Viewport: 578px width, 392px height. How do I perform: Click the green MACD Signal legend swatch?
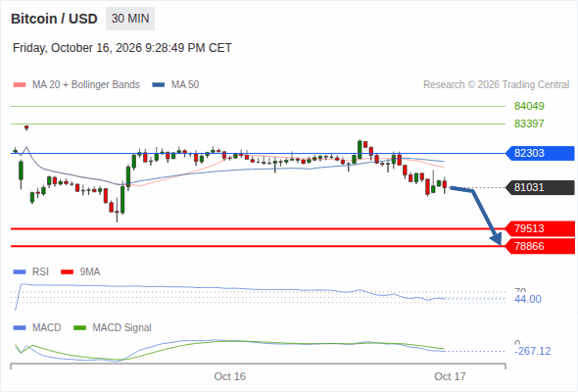click(x=79, y=328)
